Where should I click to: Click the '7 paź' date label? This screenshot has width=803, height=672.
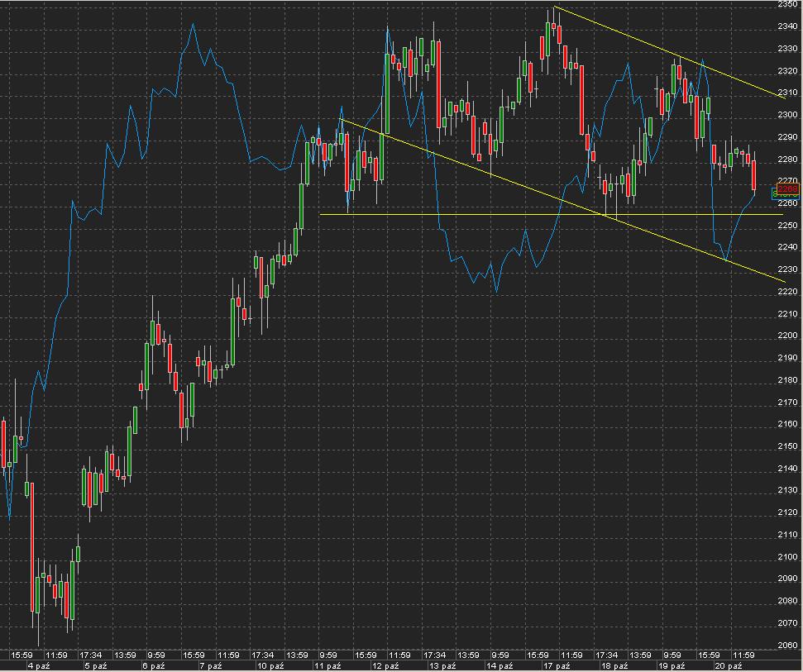tap(211, 666)
